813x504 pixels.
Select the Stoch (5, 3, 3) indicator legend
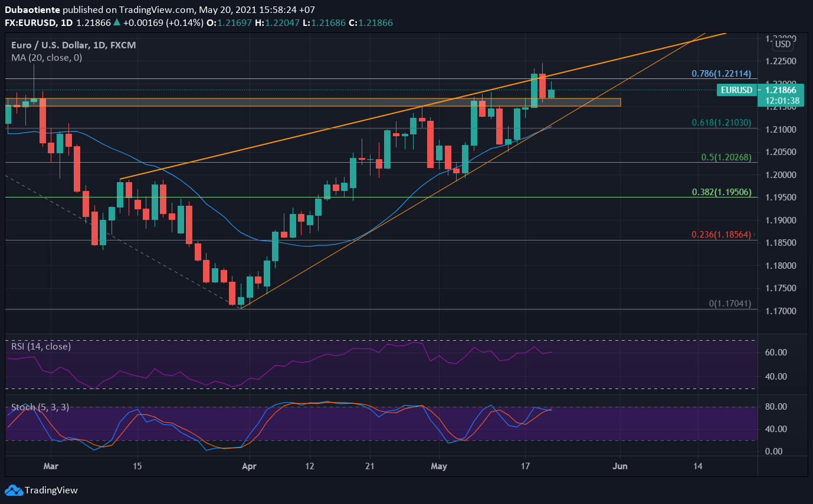[40, 407]
